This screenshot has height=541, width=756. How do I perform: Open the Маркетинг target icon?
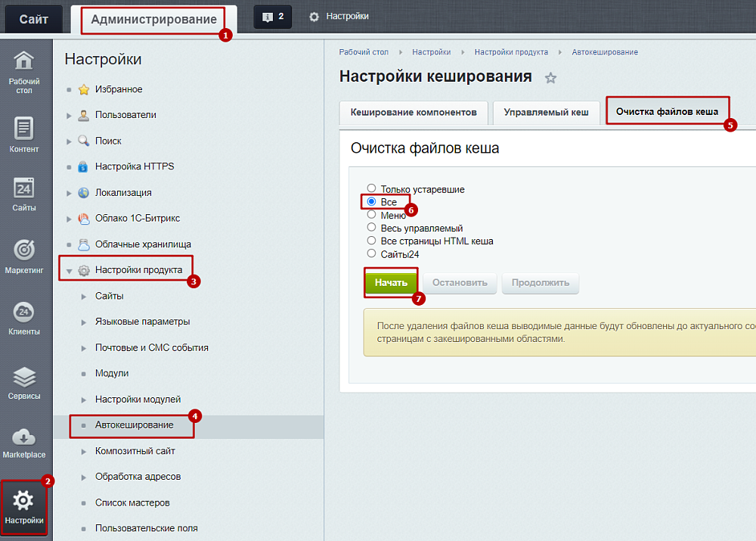(x=24, y=249)
